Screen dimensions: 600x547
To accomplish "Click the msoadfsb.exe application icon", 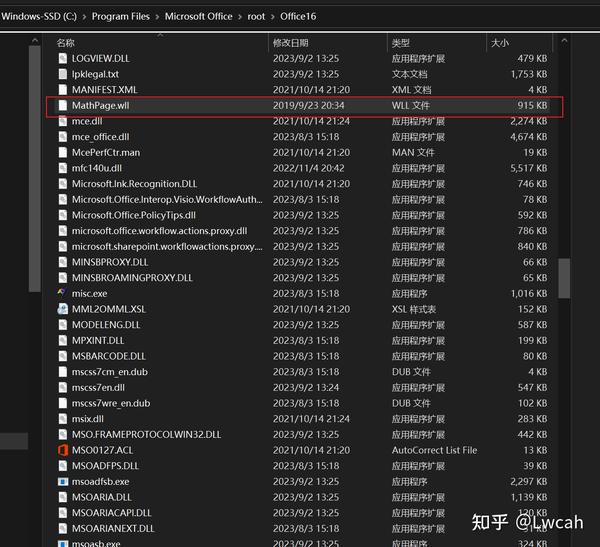I will (63, 482).
